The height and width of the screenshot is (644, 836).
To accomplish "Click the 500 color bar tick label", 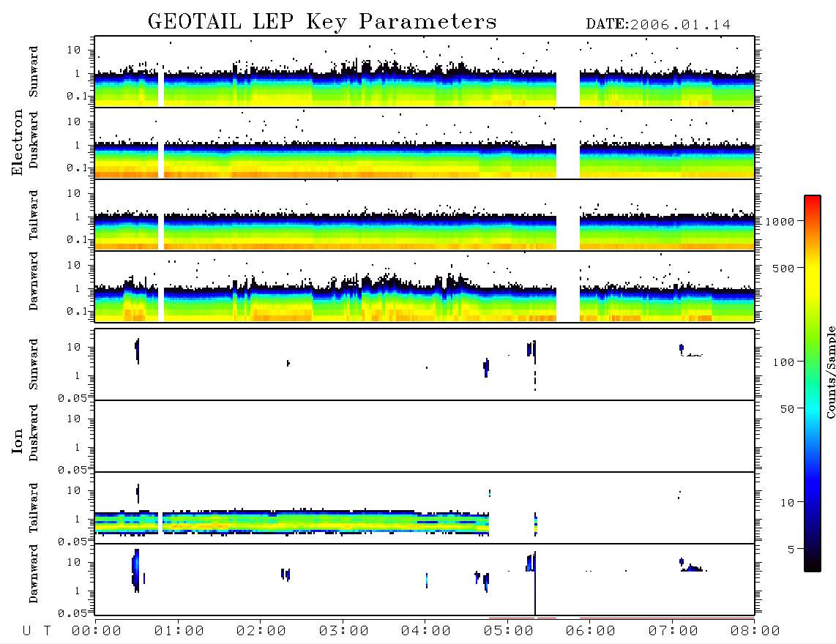I will (x=783, y=268).
